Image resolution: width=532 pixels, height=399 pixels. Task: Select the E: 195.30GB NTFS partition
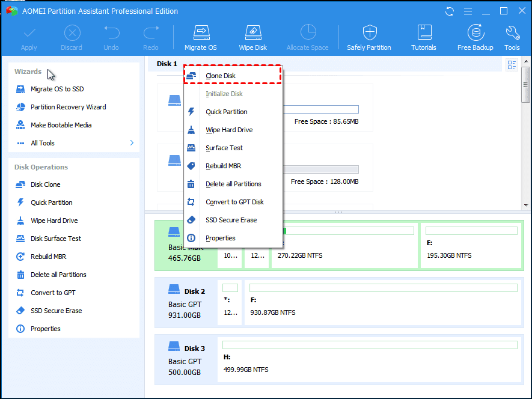[471, 245]
